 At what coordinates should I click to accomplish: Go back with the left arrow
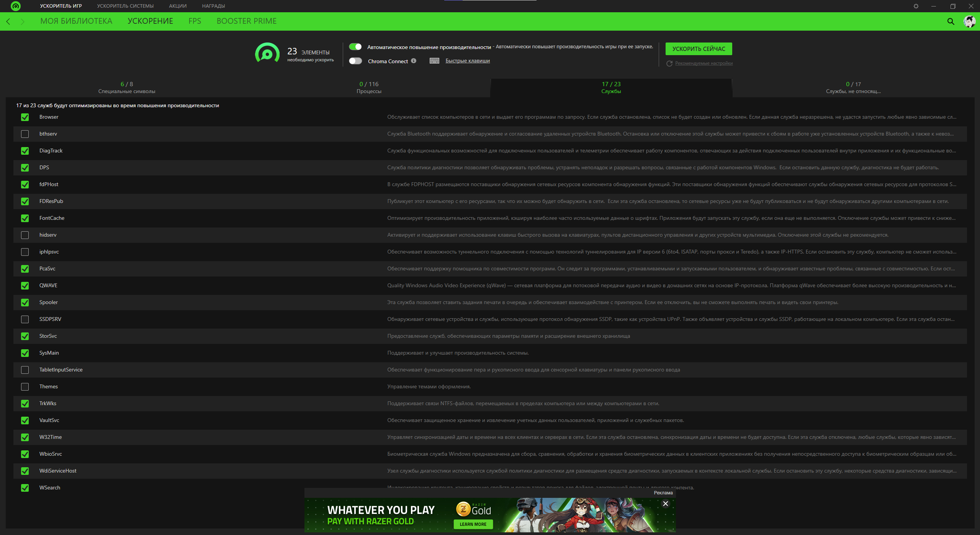[8, 21]
